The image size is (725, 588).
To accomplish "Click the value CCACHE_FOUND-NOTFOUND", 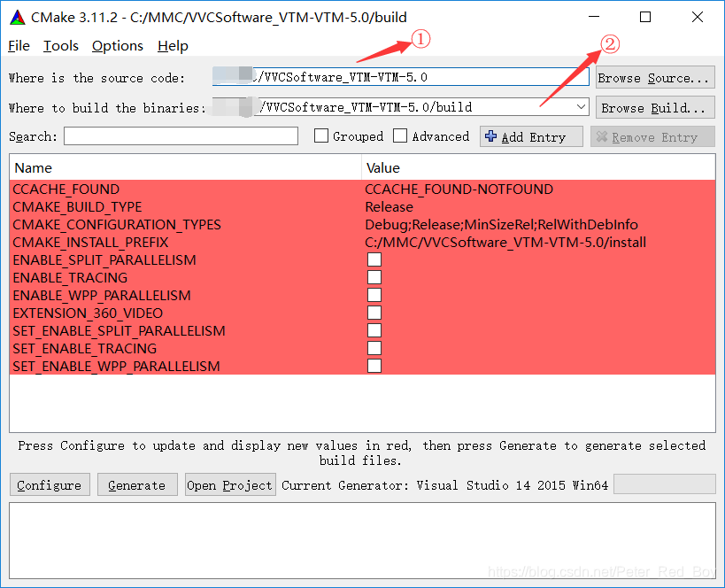I will (459, 189).
